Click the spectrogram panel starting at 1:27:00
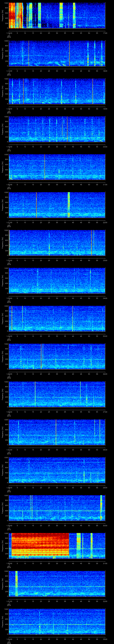Screen dimensions: 114x644 pyautogui.click(x=57, y=432)
